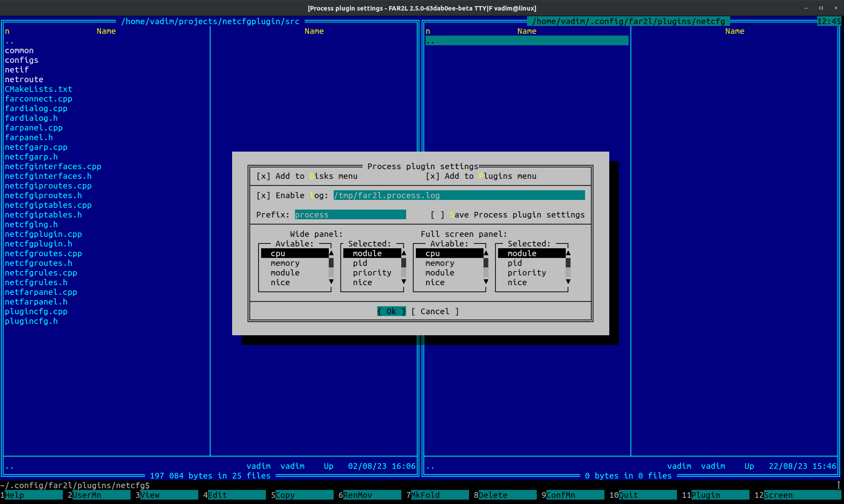
Task: Click the 1 Help function key
Action: coord(31,495)
